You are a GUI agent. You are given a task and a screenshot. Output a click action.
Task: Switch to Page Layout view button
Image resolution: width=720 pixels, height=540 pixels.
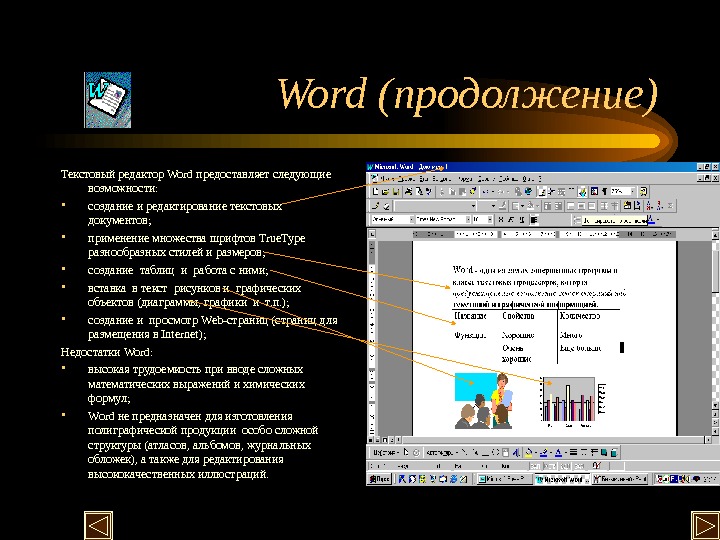click(385, 440)
